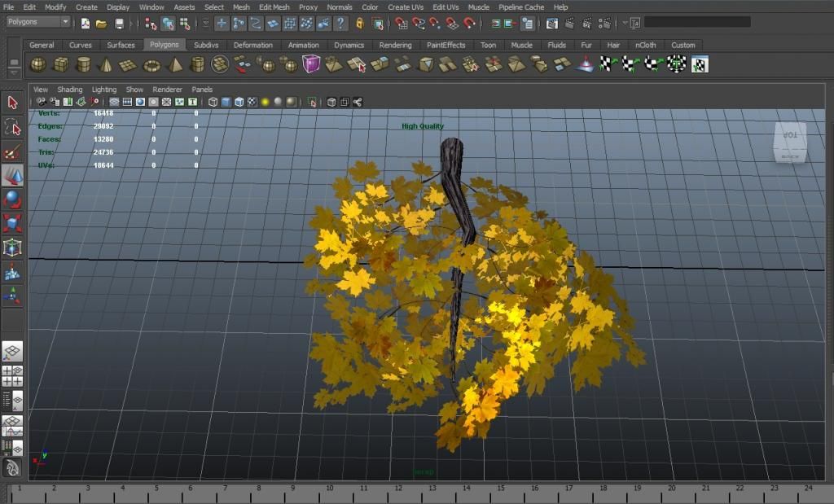The image size is (834, 504).
Task: Pick the Select tool arrow in toolbox
Action: (x=12, y=103)
